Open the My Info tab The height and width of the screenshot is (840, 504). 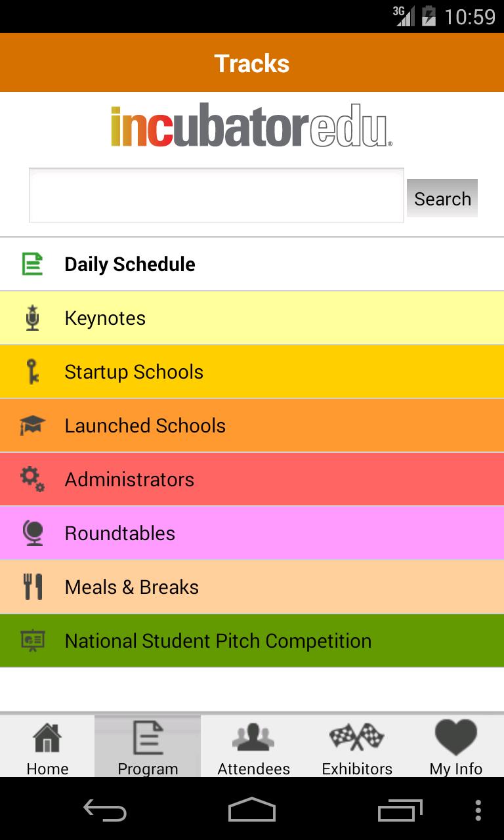pos(456,747)
